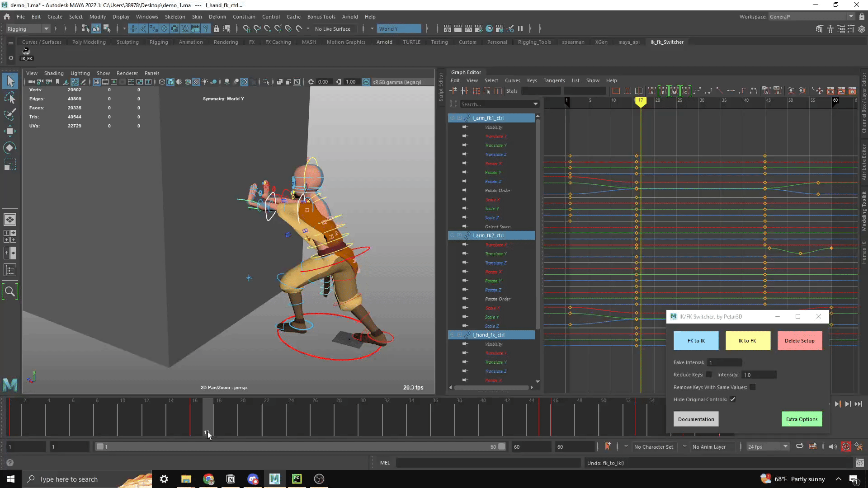Select the Move tool in left toolbox
This screenshot has width=868, height=488.
tap(9, 131)
